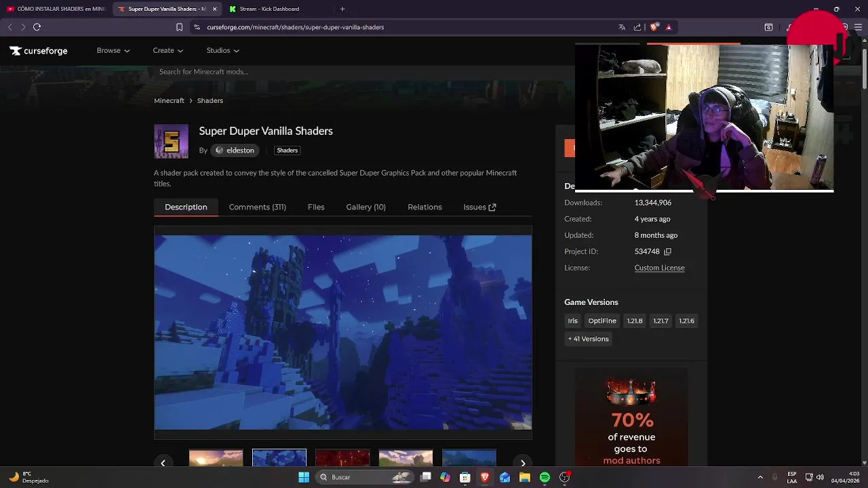The height and width of the screenshot is (488, 868).
Task: Switch to the Description tab
Action: [x=186, y=207]
